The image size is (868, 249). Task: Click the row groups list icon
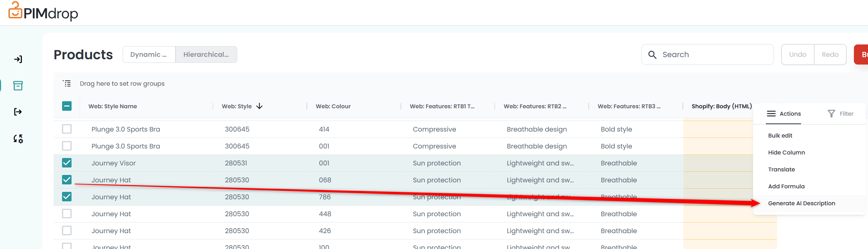point(67,84)
